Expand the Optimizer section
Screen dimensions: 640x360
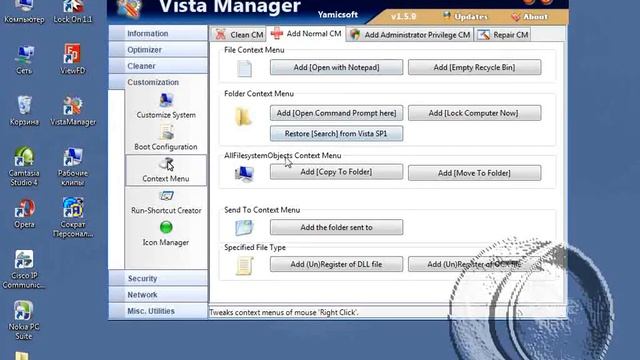[158, 50]
